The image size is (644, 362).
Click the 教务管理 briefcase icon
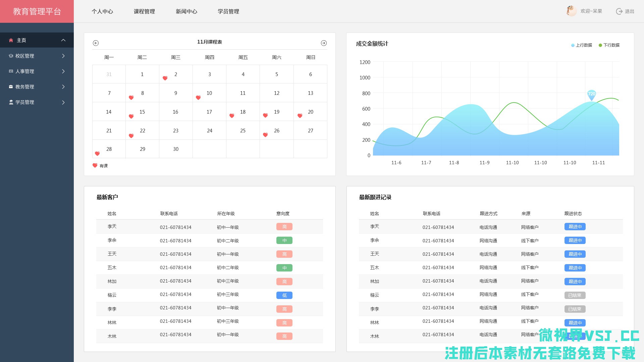tap(11, 87)
